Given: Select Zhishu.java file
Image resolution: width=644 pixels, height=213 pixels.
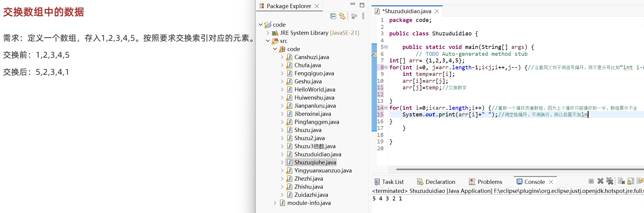Looking at the screenshot, I should [x=309, y=187].
